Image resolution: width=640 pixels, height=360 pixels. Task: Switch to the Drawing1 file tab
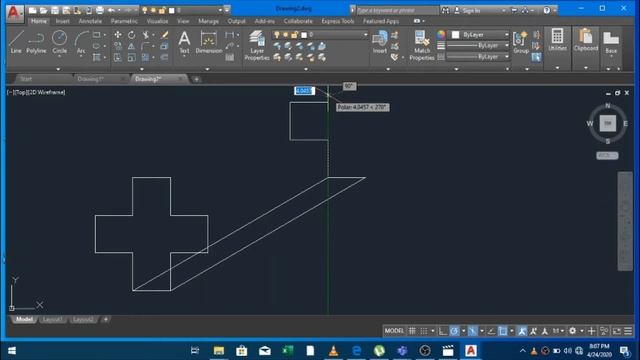click(x=91, y=79)
